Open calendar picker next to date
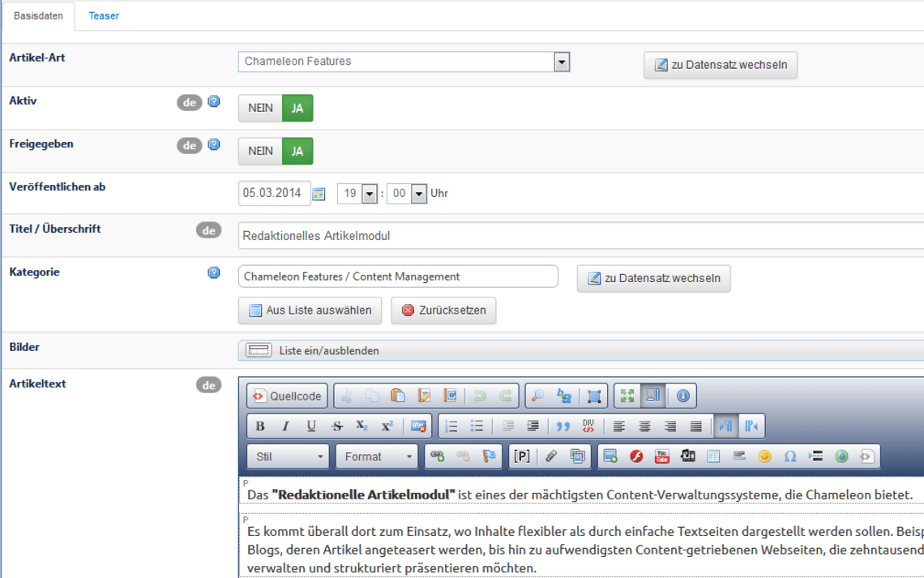 point(319,194)
